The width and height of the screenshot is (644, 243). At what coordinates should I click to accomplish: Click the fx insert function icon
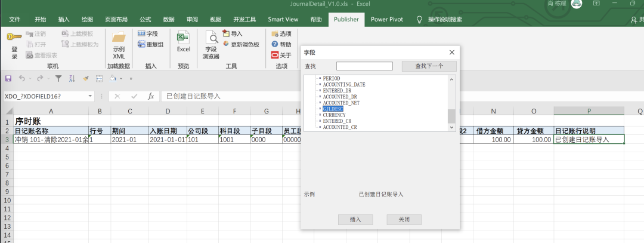point(151,96)
